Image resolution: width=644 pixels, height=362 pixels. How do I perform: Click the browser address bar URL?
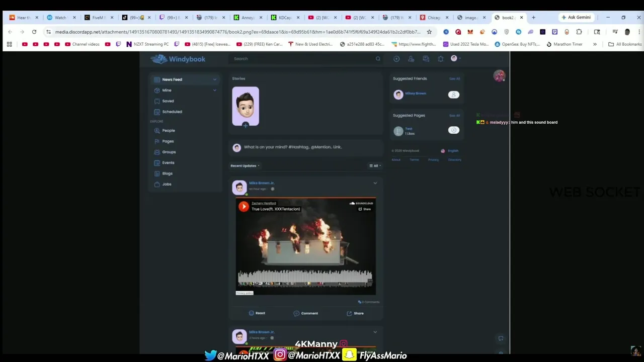click(237, 32)
